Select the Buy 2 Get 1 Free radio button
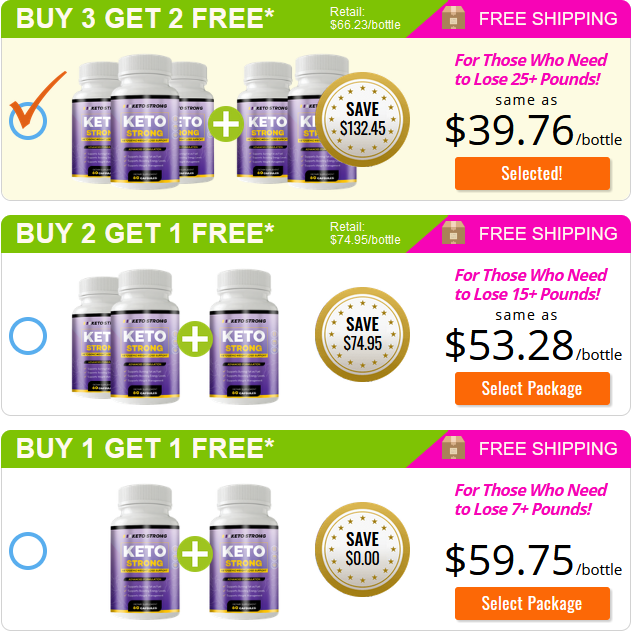633x632 pixels. (x=28, y=336)
